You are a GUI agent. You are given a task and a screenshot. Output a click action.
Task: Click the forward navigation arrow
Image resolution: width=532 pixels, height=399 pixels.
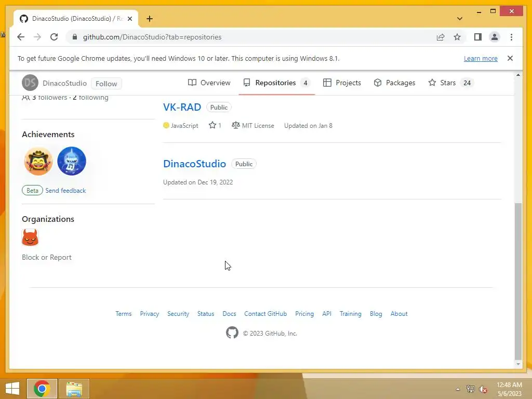(37, 37)
